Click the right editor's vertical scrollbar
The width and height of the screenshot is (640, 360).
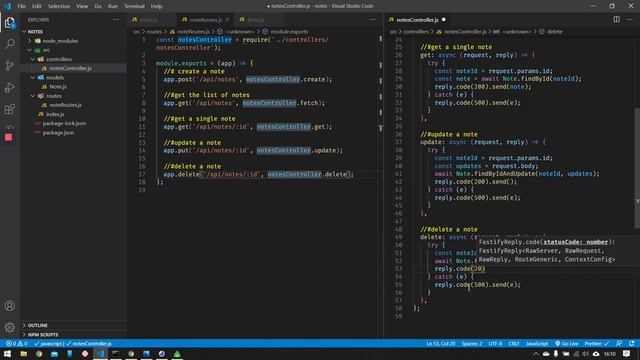click(637, 168)
